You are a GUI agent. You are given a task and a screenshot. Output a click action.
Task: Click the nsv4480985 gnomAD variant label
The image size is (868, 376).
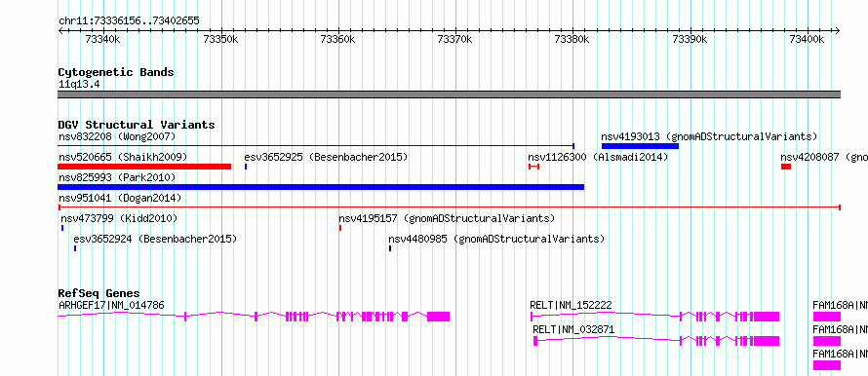[x=496, y=239]
